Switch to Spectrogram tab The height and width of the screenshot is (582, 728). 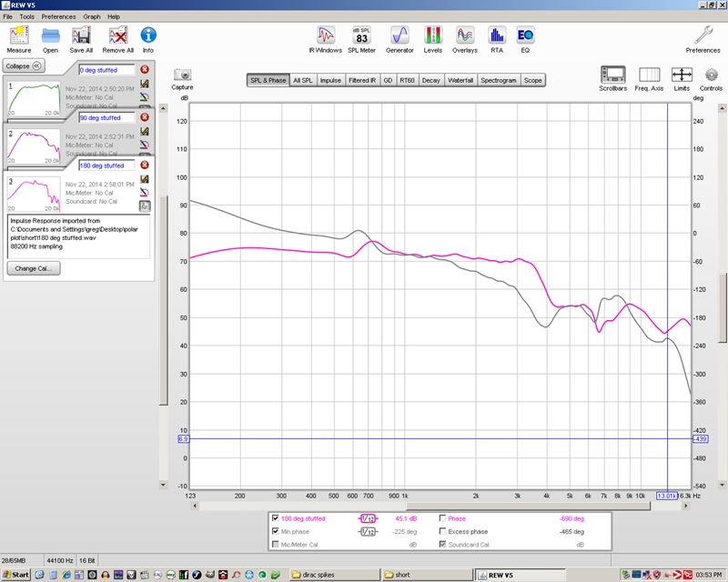coord(499,80)
